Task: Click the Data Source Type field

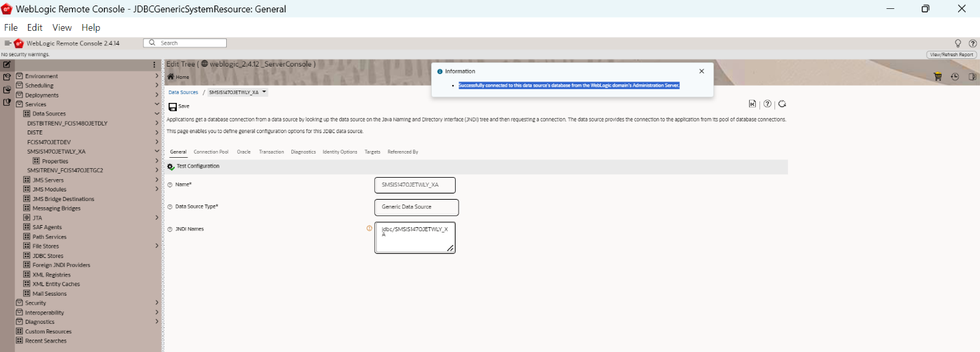Action: (x=417, y=207)
